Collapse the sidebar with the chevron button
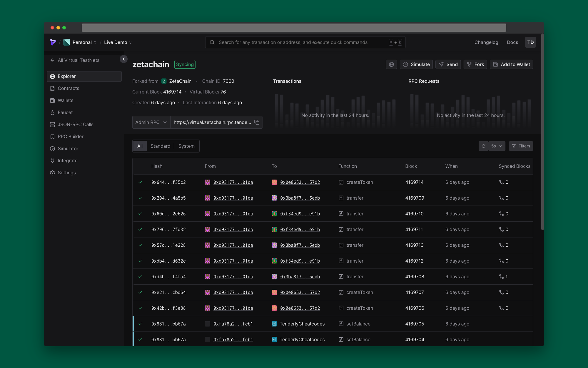The width and height of the screenshot is (588, 368). pos(124,59)
